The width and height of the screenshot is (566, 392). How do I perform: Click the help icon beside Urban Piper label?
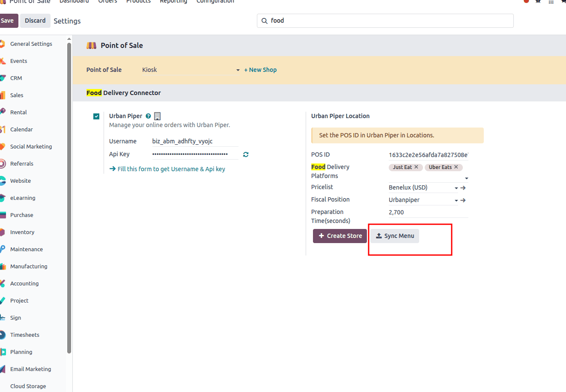148,116
